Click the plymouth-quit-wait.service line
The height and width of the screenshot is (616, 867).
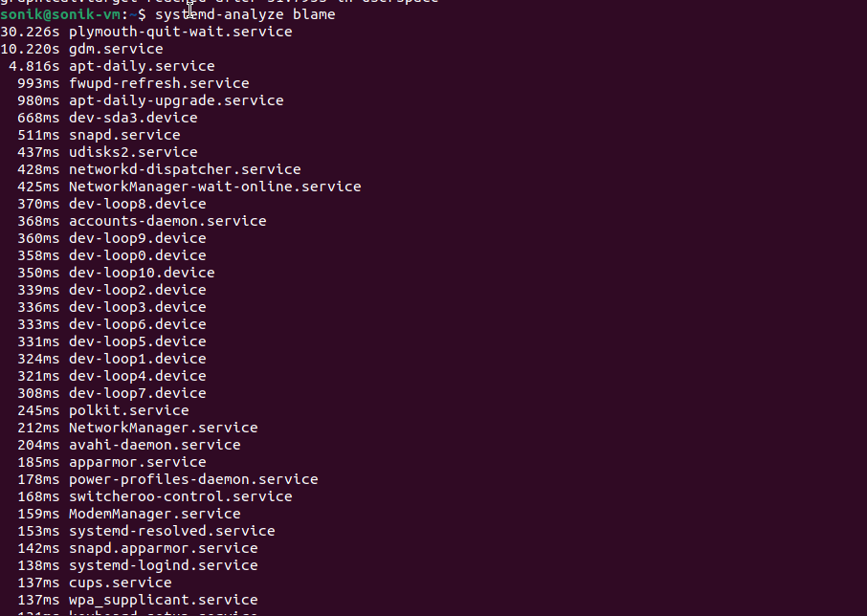pos(180,32)
